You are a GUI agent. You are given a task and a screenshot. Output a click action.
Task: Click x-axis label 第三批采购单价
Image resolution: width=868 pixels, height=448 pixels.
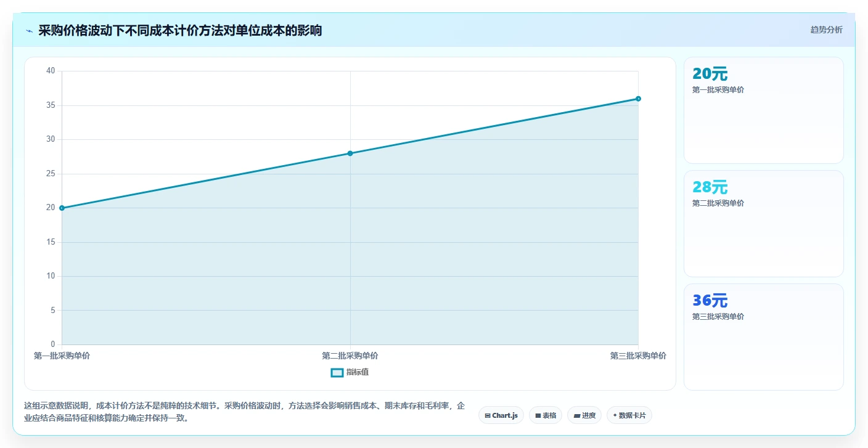(x=638, y=356)
